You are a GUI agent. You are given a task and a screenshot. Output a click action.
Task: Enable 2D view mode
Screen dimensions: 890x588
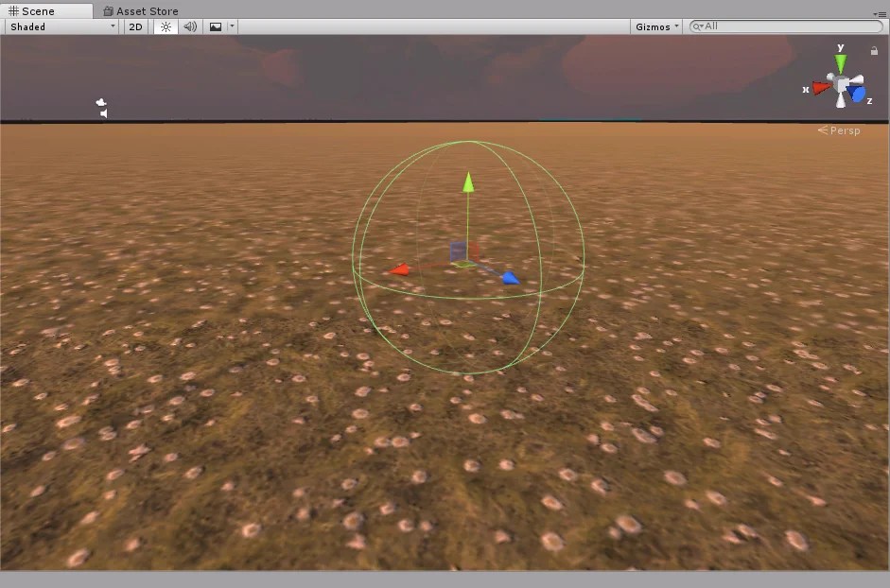(134, 26)
